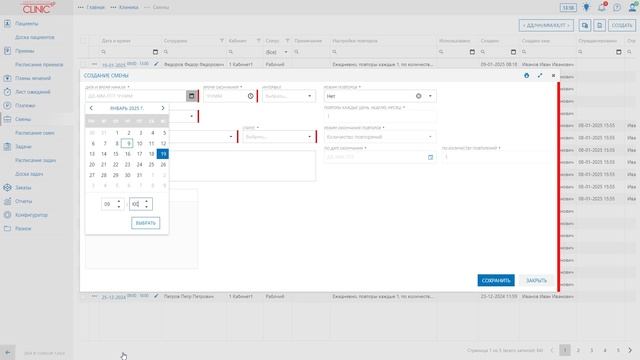Open the calendar picker for shift start date
Image resolution: width=640 pixels, height=360 pixels.
coord(191,96)
